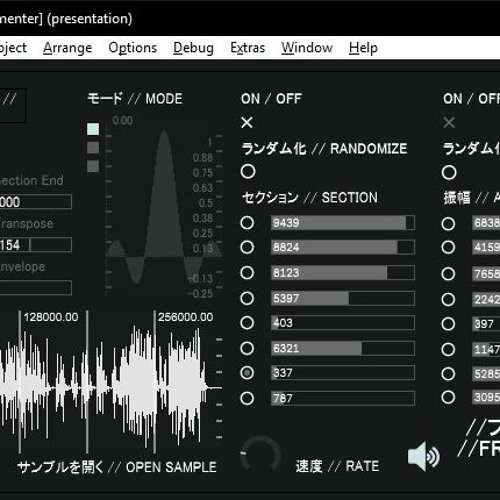Enable the RANDOMIZE circle in section column

(x=248, y=171)
